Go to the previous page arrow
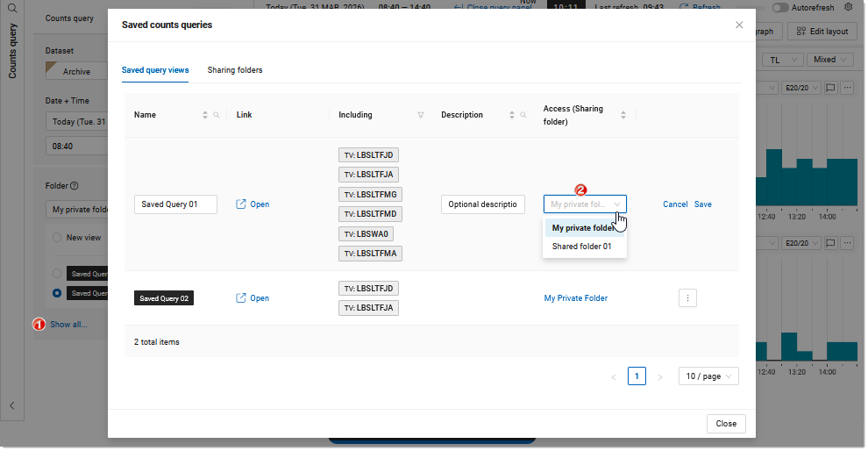The width and height of the screenshot is (868, 451). 614,376
